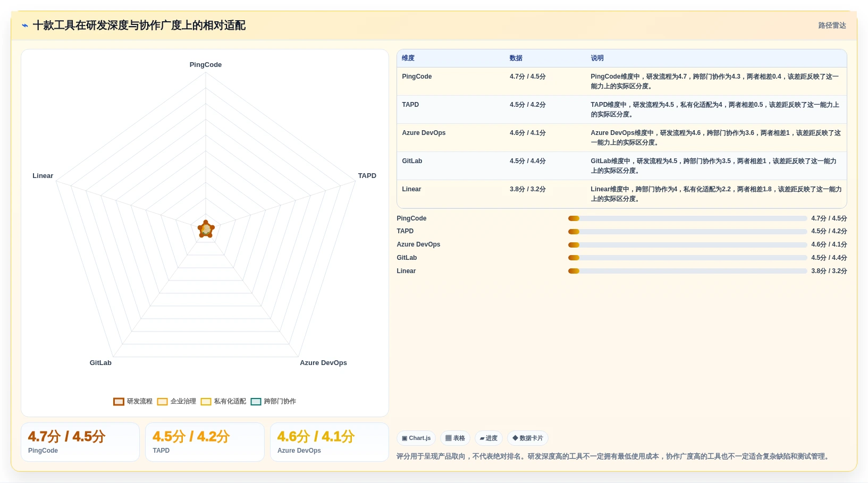Toggle 跨部门协作 legend item
This screenshot has height=483, width=868.
click(x=273, y=401)
